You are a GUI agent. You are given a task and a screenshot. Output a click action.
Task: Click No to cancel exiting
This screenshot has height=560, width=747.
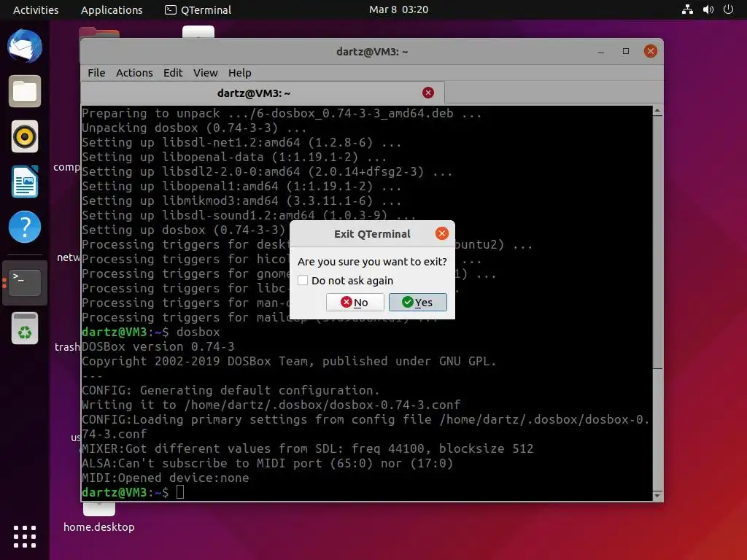355,303
